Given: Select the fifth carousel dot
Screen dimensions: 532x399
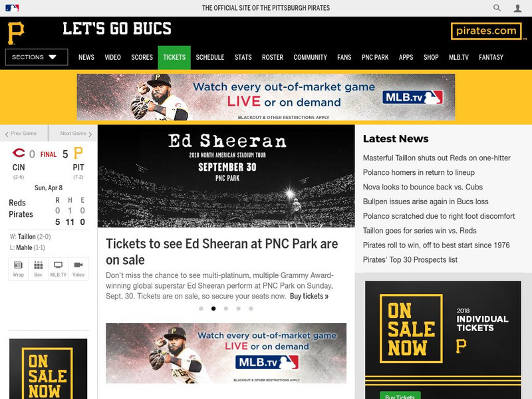Looking at the screenshot, I should point(251,309).
